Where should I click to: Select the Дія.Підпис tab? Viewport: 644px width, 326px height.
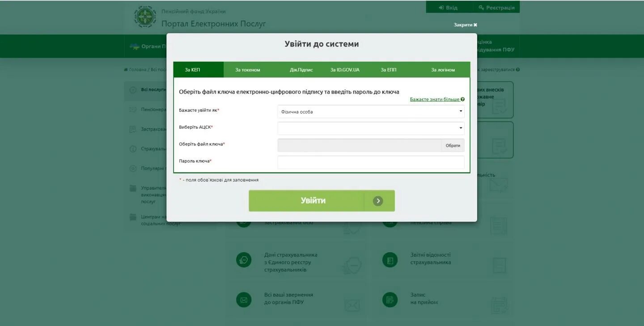coord(301,70)
